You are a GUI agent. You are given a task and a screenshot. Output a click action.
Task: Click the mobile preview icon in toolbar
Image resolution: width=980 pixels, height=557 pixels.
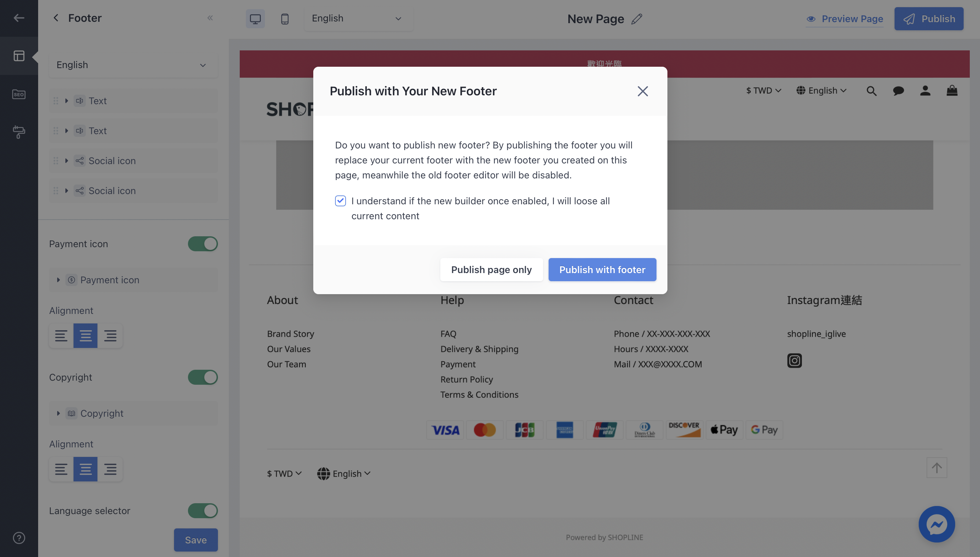point(285,18)
